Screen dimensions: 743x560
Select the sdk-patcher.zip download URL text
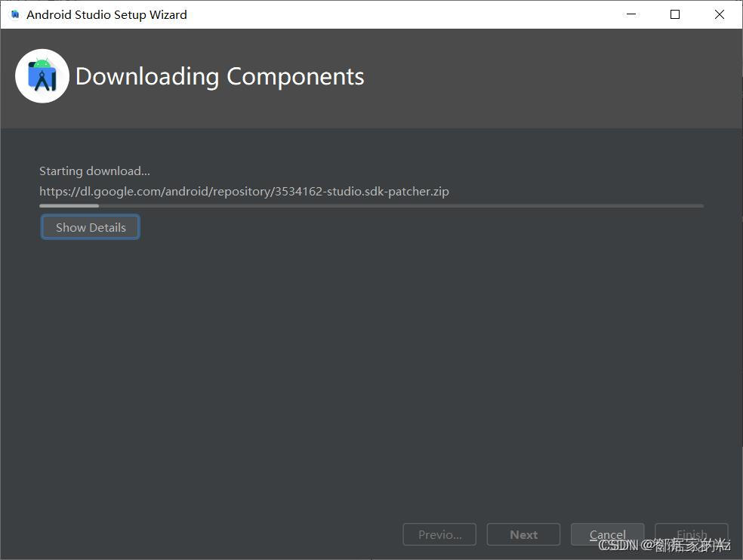244,192
